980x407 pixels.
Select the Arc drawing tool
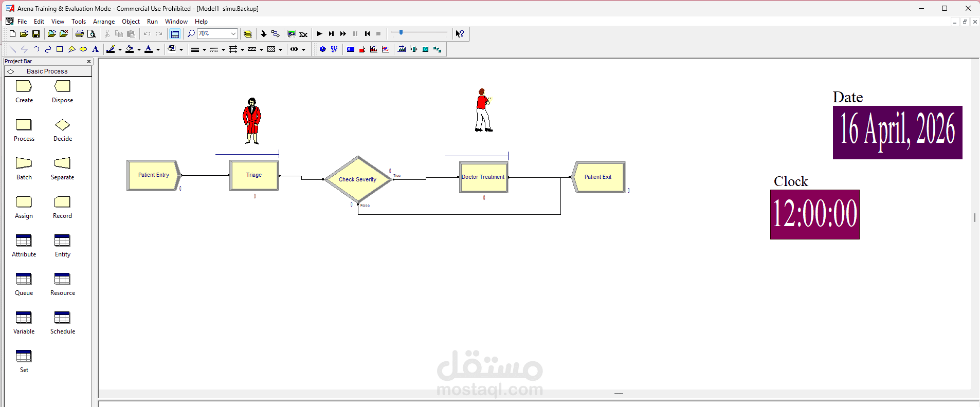pyautogui.click(x=36, y=49)
